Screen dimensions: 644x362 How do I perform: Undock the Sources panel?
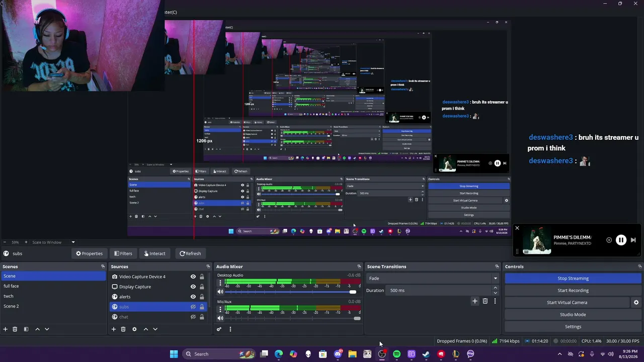click(208, 266)
